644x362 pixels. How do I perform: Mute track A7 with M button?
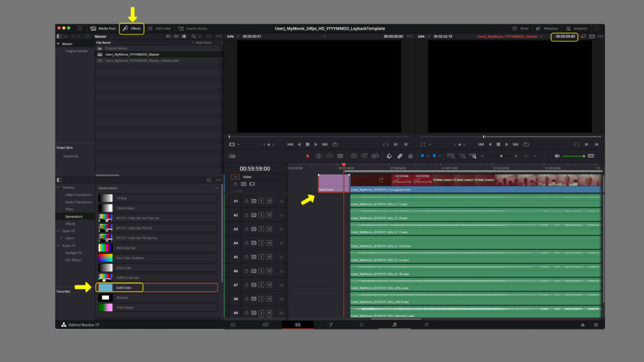tap(269, 285)
